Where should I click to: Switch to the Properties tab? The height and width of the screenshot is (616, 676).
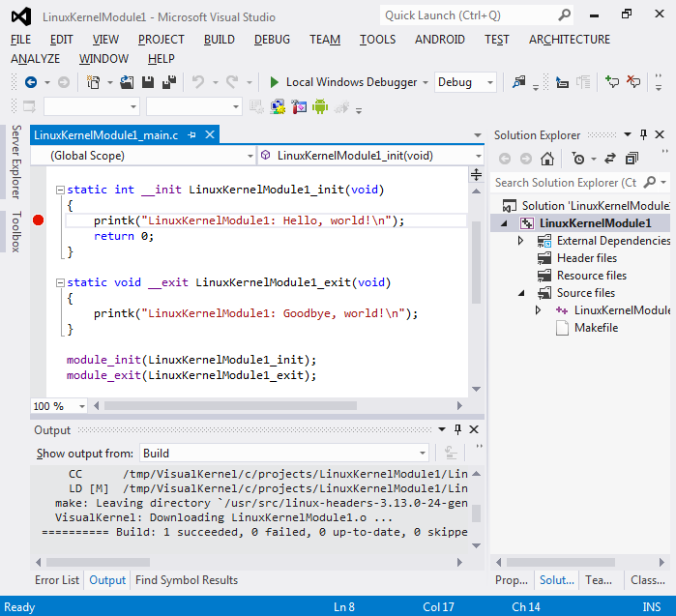click(512, 580)
